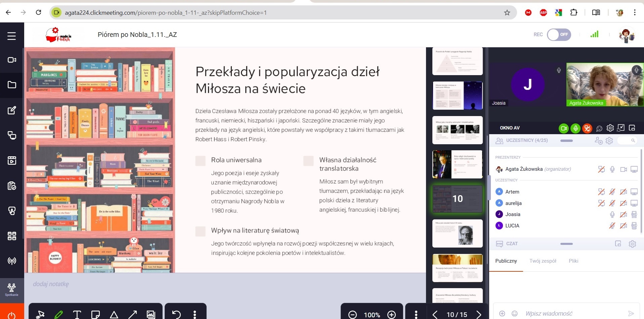This screenshot has width=644, height=319.
Task: Click the participants search field
Action: (628, 141)
